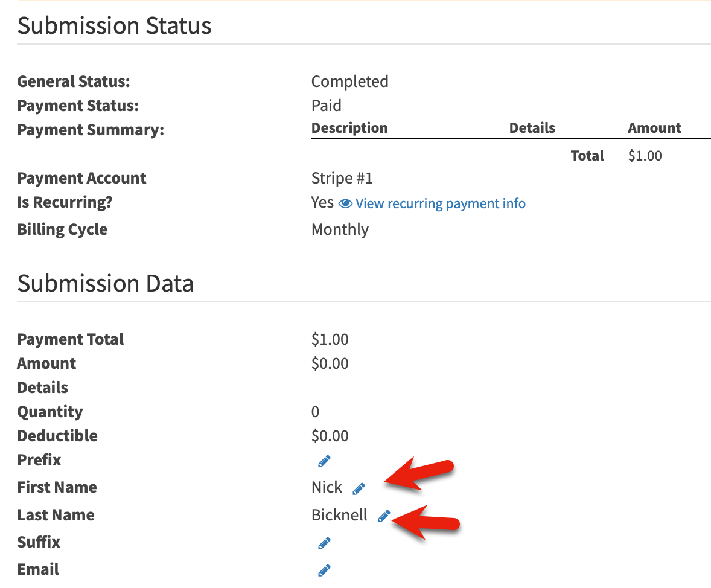Screen dimensions: 711x588
Task: Edit the Suffix field with pencil icon
Action: [324, 543]
